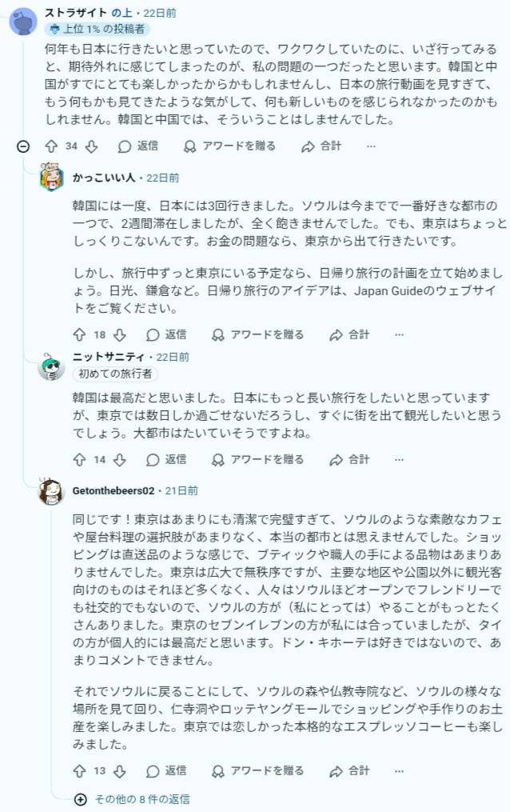Click the award icon on Getonthebeers02's comment
Image resolution: width=510 pixels, height=812 pixels.
point(217,771)
